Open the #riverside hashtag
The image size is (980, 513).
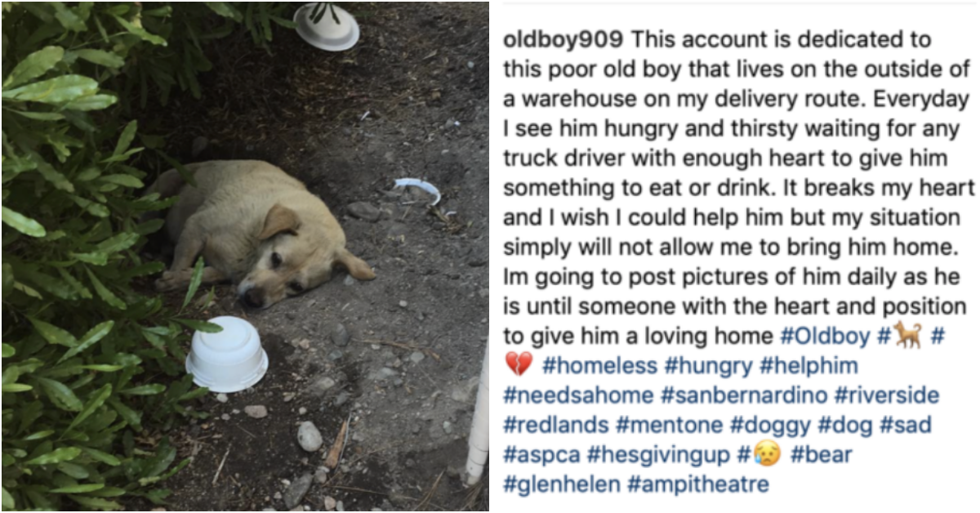pos(887,395)
